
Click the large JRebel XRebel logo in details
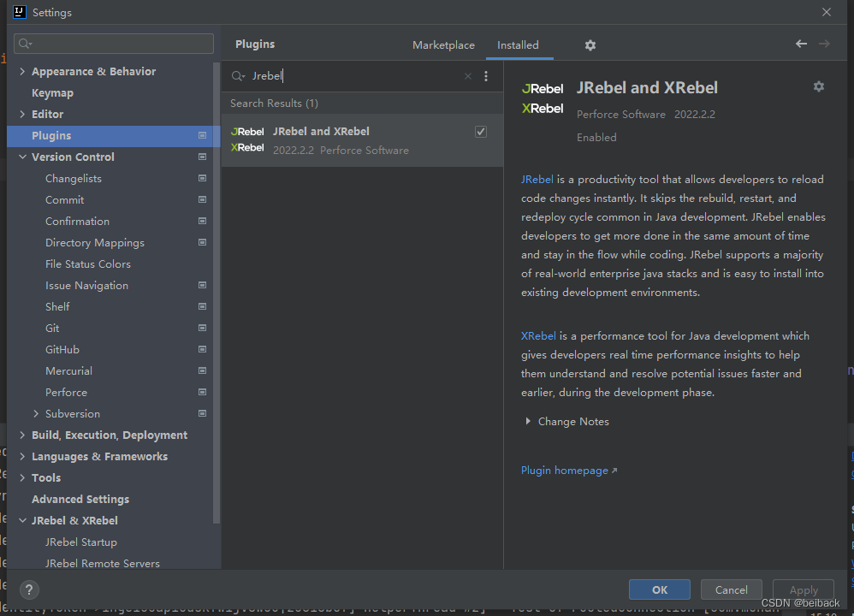pos(543,98)
